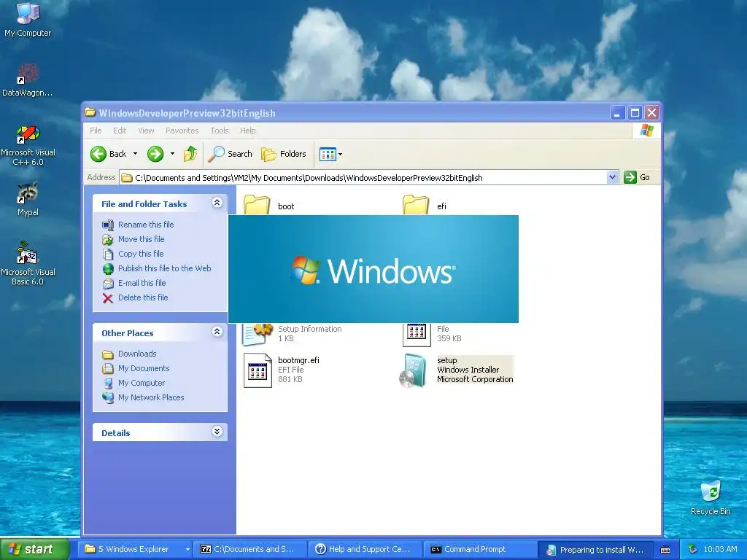This screenshot has width=747, height=560.
Task: Toggle the Folders pane button
Action: tap(284, 154)
